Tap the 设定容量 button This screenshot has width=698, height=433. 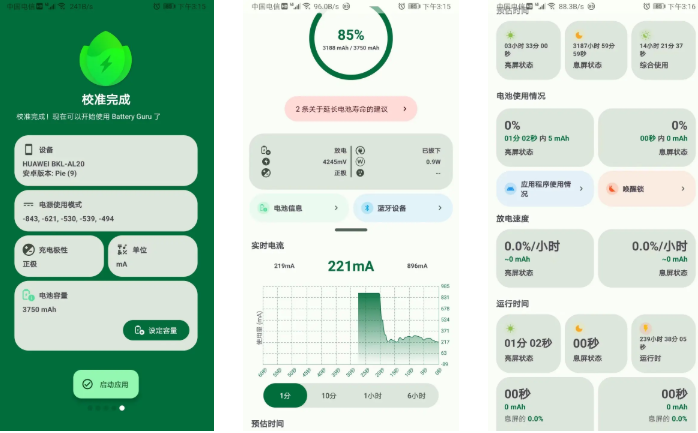click(156, 330)
